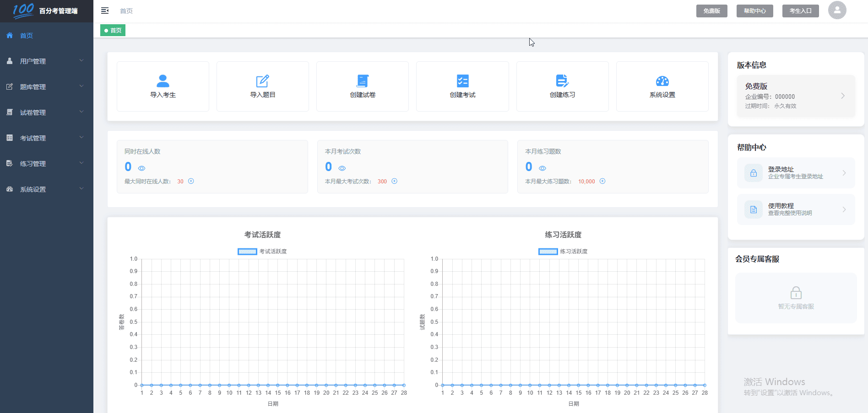Click the Create Practice (创建练习) document icon
Screen dimensions: 868x413
coord(562,81)
